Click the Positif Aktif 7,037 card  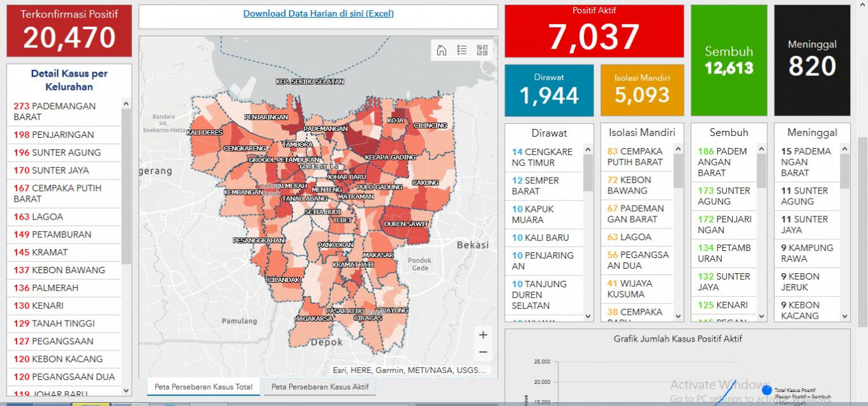(594, 31)
